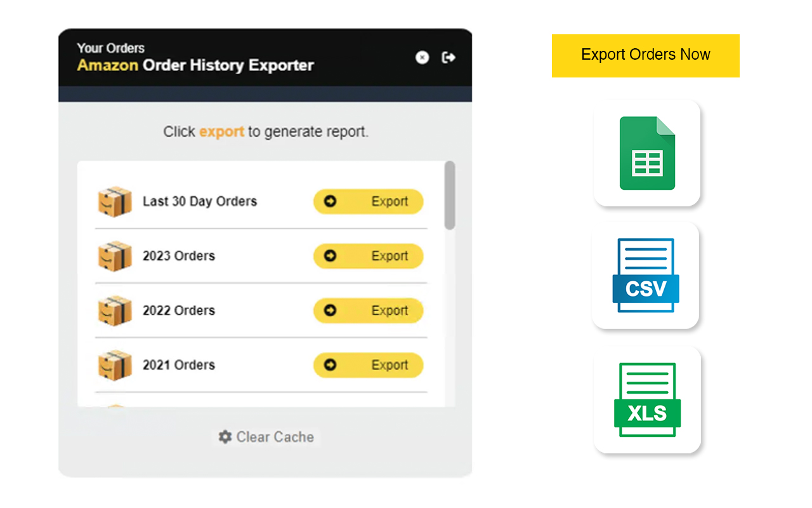
Task: Click the package icon beside 2023 Orders
Action: coord(115,257)
